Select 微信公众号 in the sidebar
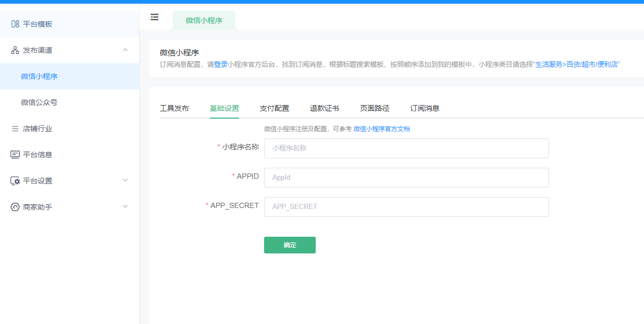The image size is (644, 324). (x=69, y=102)
